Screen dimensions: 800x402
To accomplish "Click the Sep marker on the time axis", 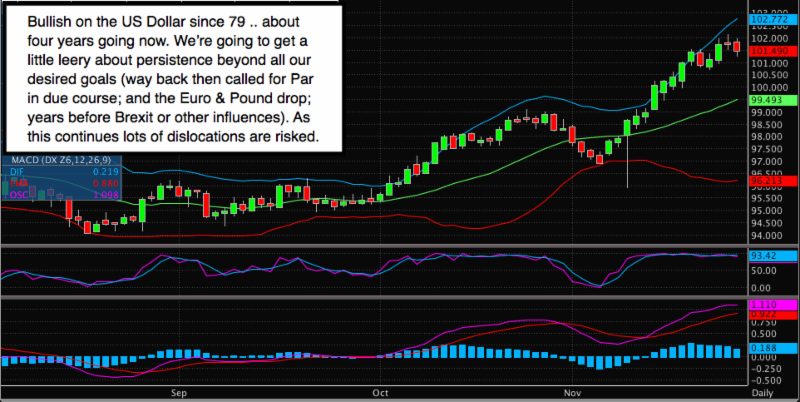I will coord(181,394).
